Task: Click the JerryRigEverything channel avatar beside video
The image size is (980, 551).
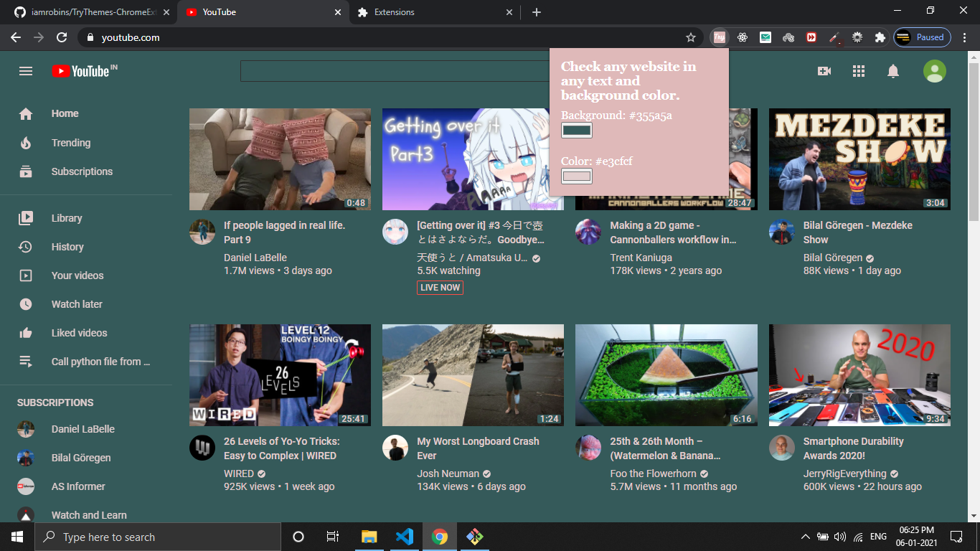Action: [782, 448]
